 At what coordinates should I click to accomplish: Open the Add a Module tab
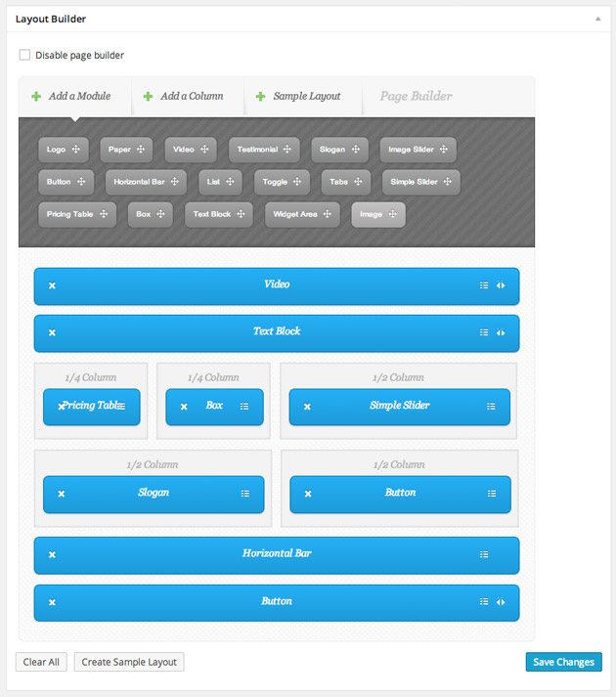[x=74, y=96]
